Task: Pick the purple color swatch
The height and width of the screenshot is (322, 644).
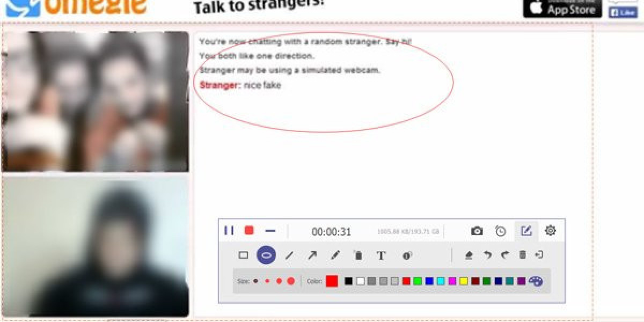Action: (x=521, y=281)
